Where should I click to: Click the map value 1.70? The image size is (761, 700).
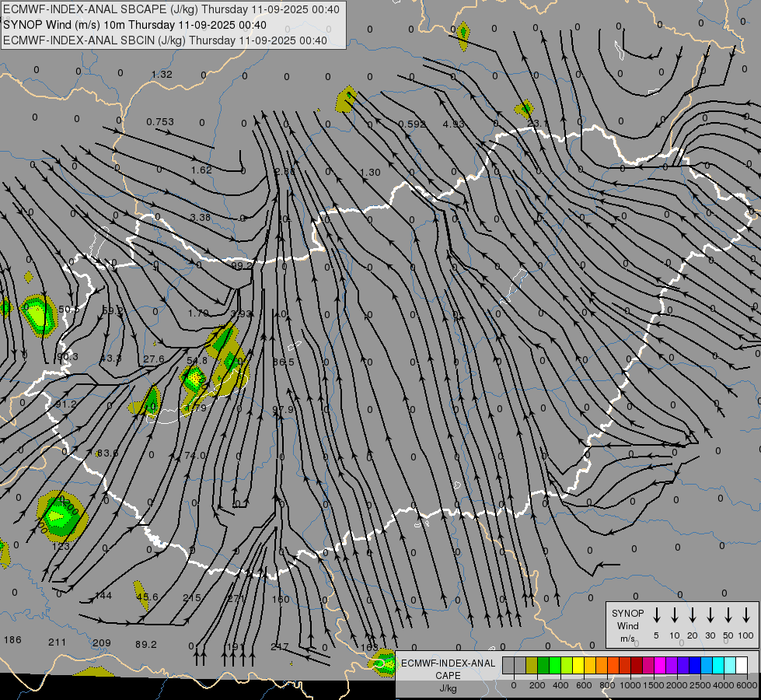198,313
